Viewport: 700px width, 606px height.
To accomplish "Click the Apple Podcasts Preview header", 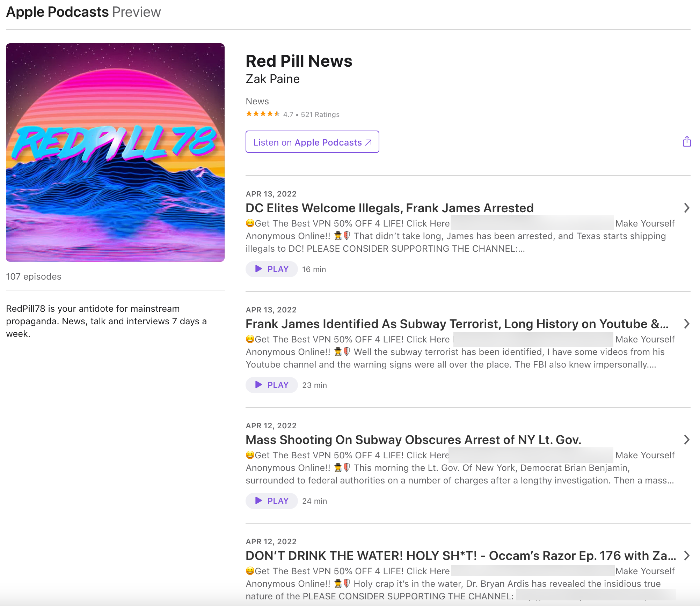I will [x=83, y=12].
